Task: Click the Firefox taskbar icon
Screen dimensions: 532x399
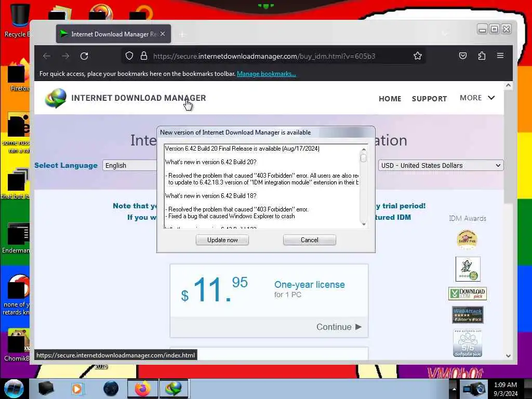Action: [x=143, y=389]
